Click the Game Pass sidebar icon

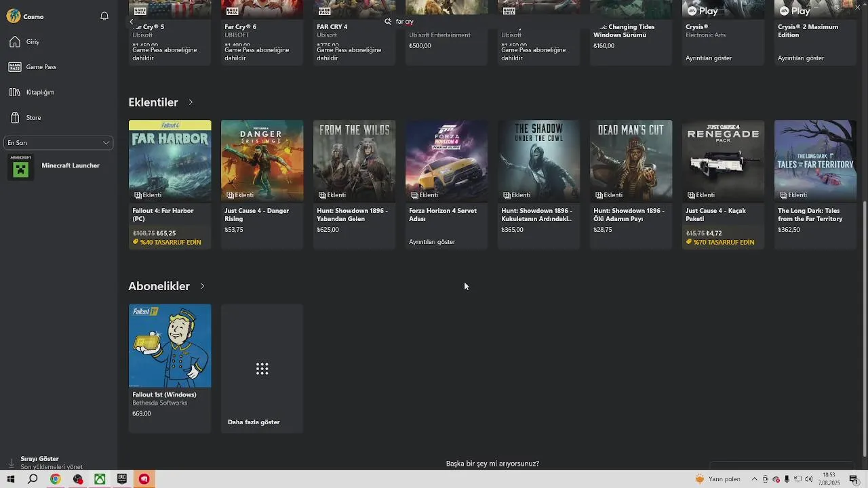[15, 67]
